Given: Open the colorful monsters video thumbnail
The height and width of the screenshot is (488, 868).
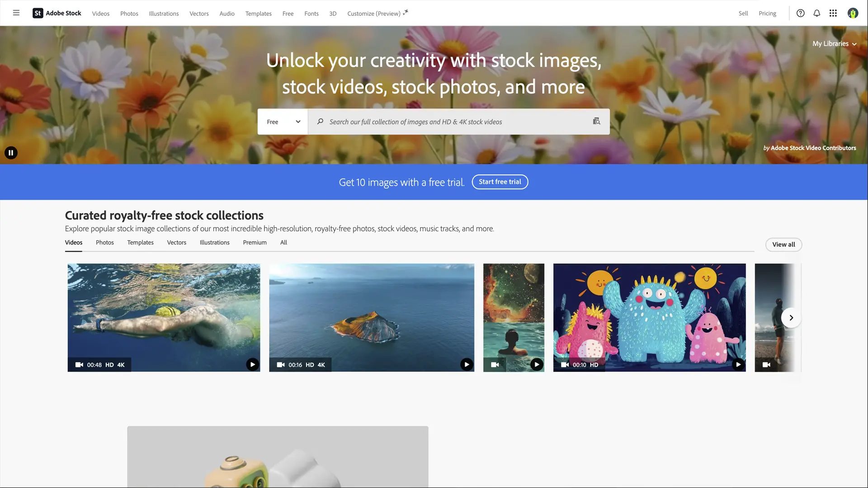Looking at the screenshot, I should (x=650, y=318).
